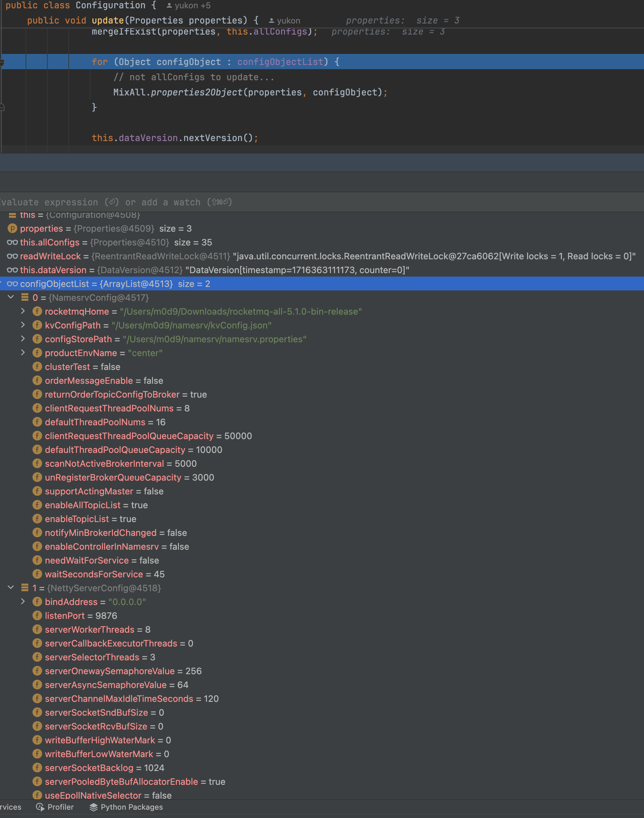Click the field icon beside clusterTest
This screenshot has width=644, height=818.
coord(37,366)
